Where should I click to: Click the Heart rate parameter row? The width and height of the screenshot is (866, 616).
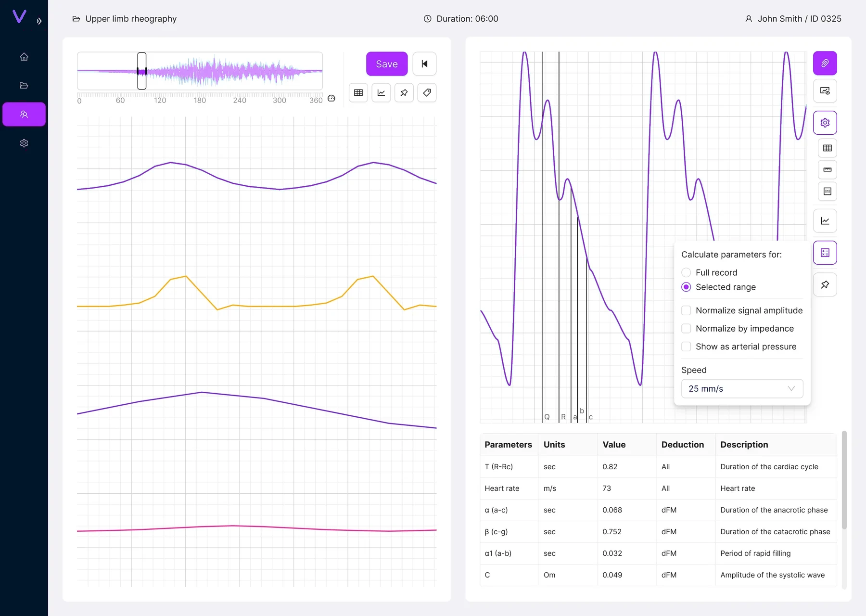(x=658, y=488)
